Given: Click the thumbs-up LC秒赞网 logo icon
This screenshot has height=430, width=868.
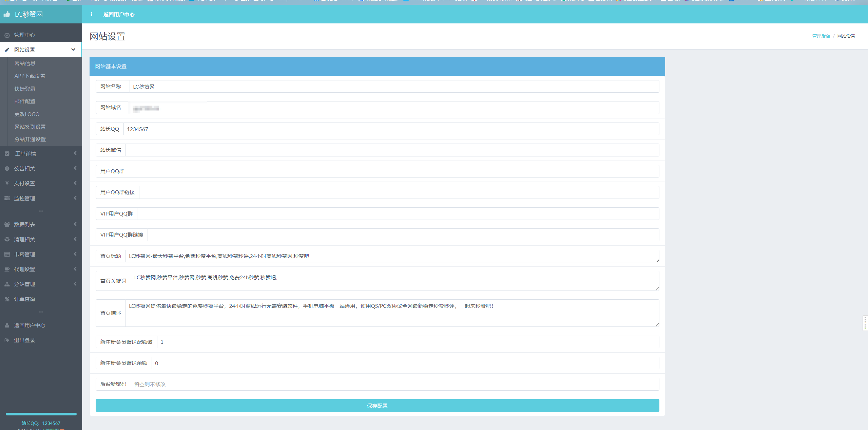Looking at the screenshot, I should (7, 14).
